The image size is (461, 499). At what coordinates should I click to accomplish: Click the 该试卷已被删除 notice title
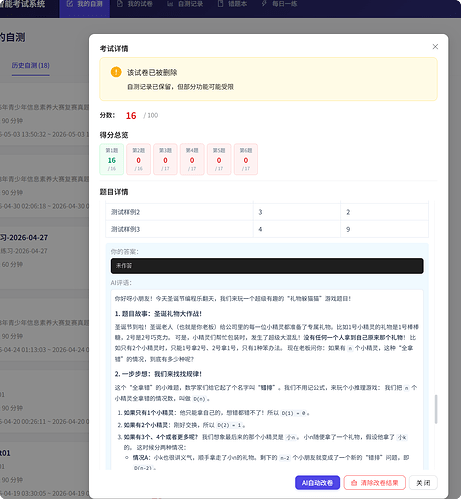(x=152, y=72)
